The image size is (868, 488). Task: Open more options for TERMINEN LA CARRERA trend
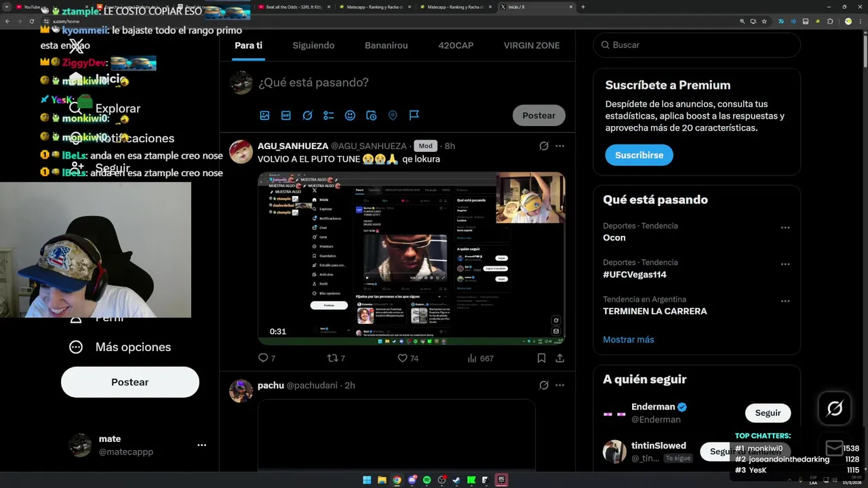[x=785, y=301]
